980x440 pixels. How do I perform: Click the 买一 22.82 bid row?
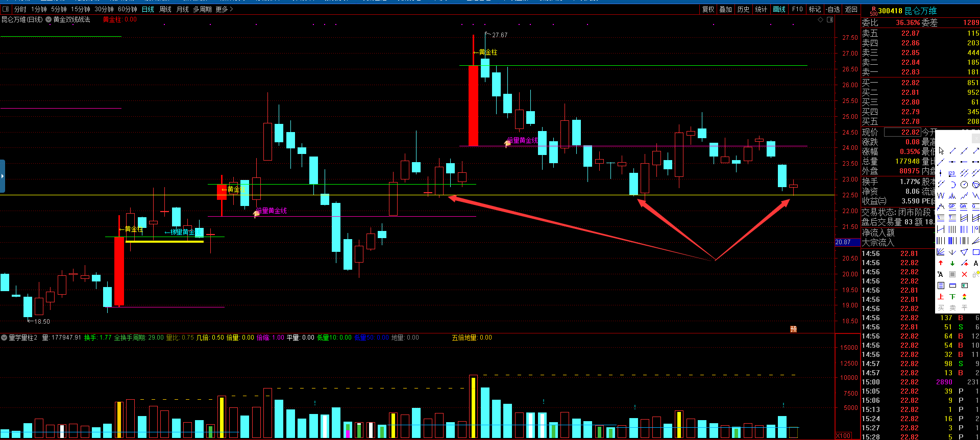[x=920, y=83]
